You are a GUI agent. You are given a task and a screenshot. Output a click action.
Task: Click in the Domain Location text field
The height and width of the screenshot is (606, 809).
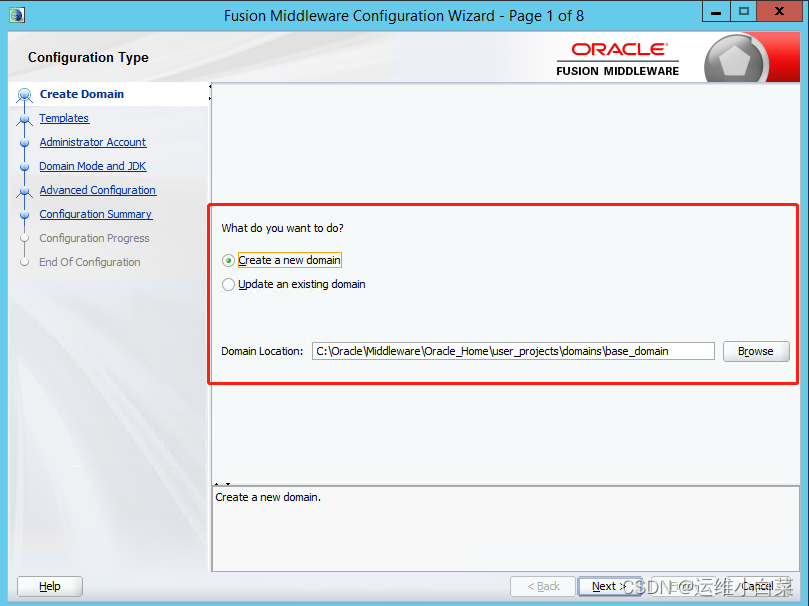point(513,351)
